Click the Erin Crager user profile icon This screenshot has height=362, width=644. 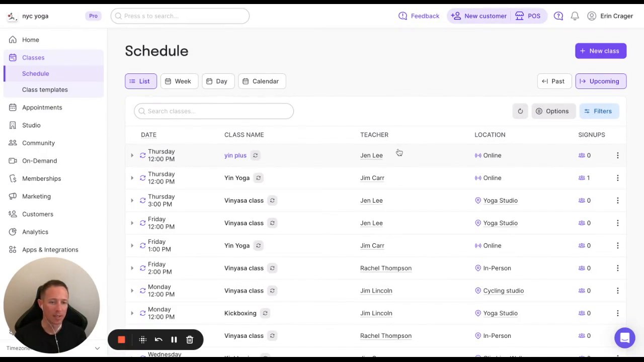click(592, 16)
